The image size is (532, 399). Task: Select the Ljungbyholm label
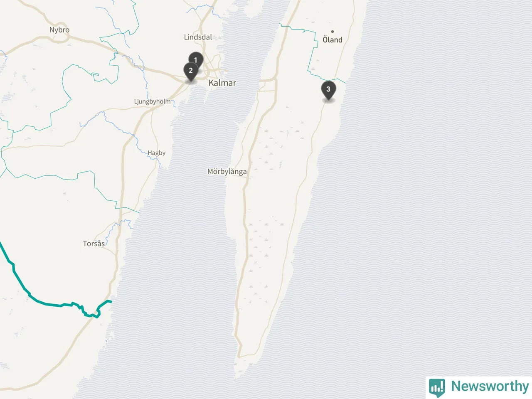(152, 101)
